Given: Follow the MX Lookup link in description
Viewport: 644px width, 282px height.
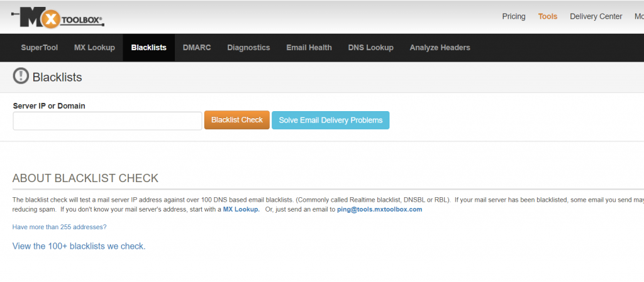Looking at the screenshot, I should [241, 209].
